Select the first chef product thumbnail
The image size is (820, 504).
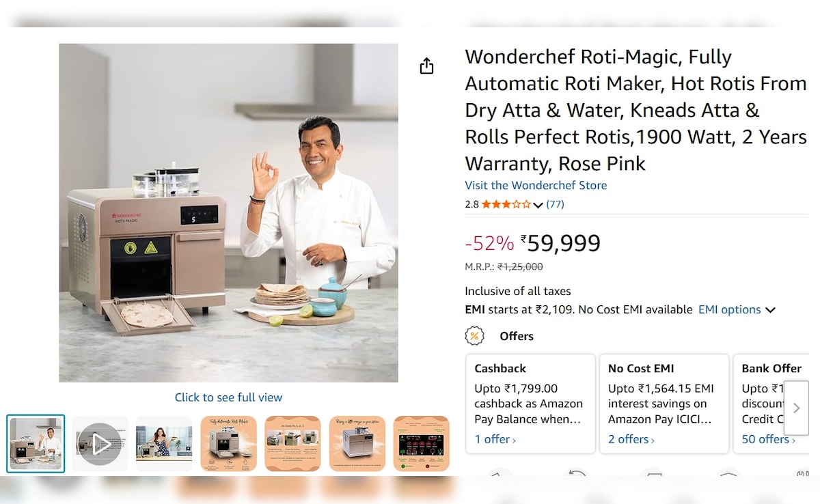point(36,444)
